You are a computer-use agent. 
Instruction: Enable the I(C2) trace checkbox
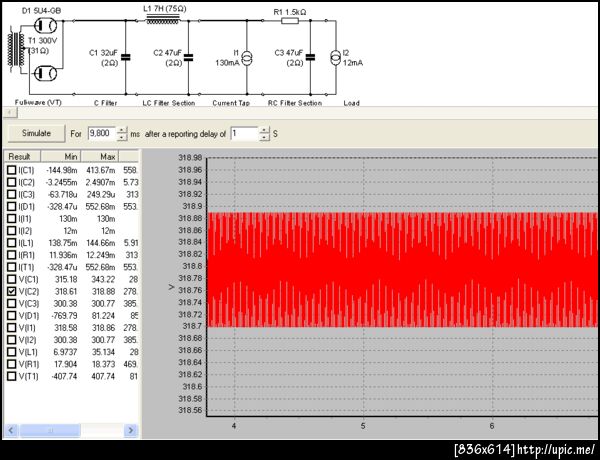(12, 182)
